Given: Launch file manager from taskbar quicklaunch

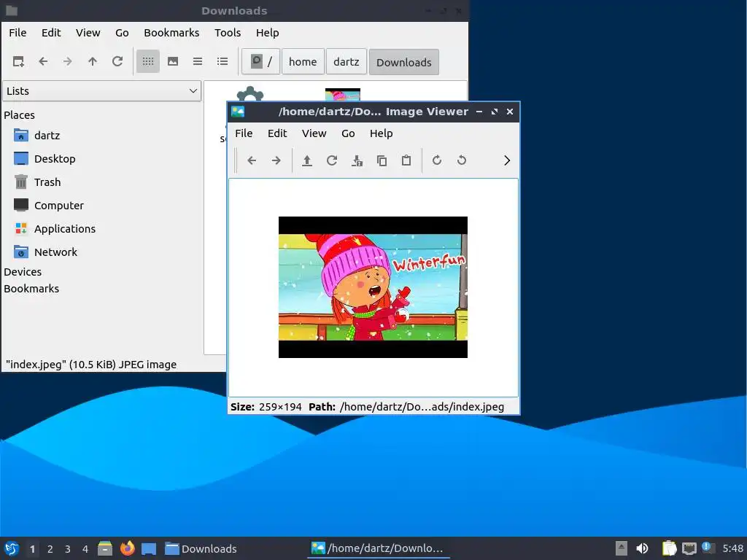Looking at the screenshot, I should (x=105, y=548).
